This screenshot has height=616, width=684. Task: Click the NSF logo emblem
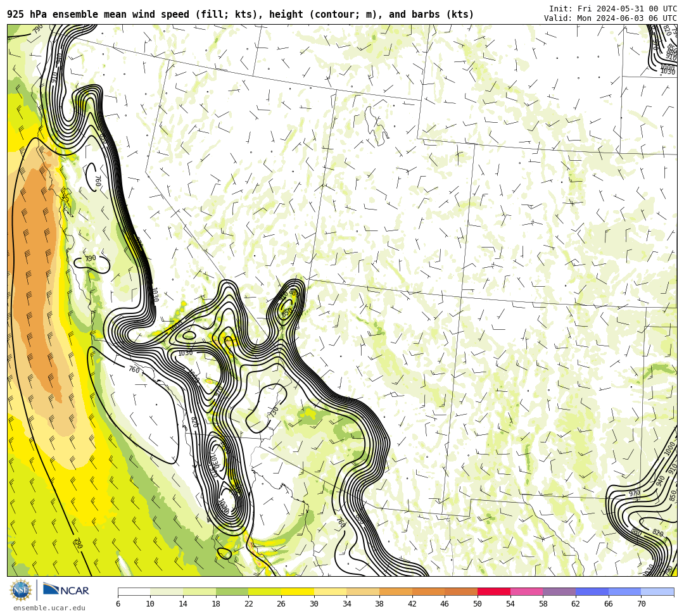point(20,590)
